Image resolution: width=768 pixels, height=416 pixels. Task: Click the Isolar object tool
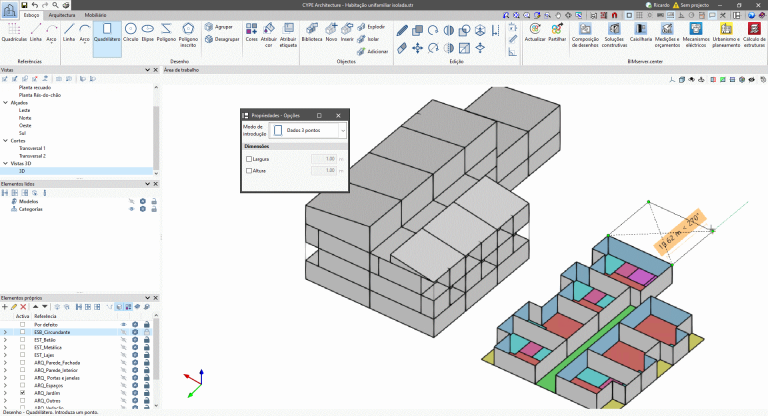368,39
